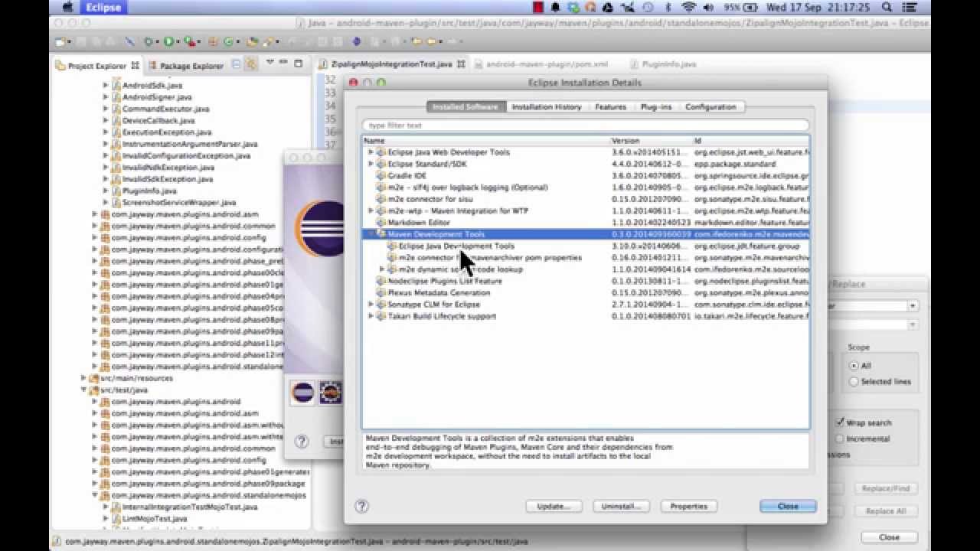This screenshot has width=980, height=551.
Task: Click the green Run toolbar icon
Action: click(168, 41)
